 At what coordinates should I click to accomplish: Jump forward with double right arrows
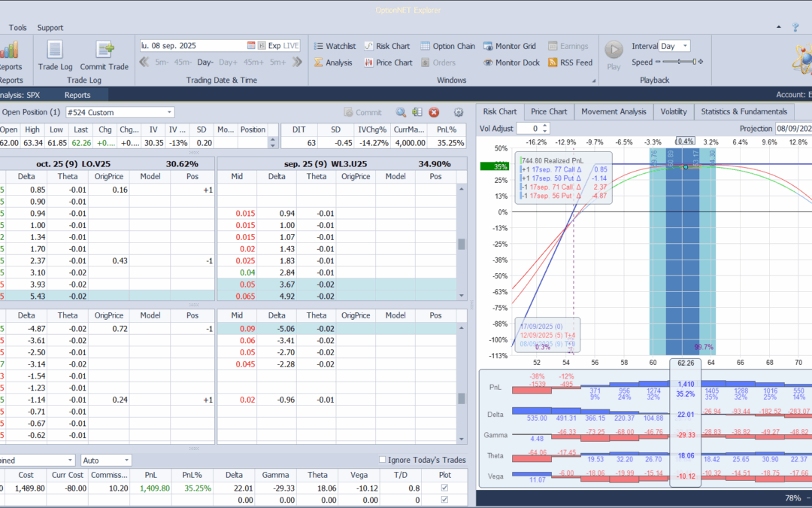(297, 62)
